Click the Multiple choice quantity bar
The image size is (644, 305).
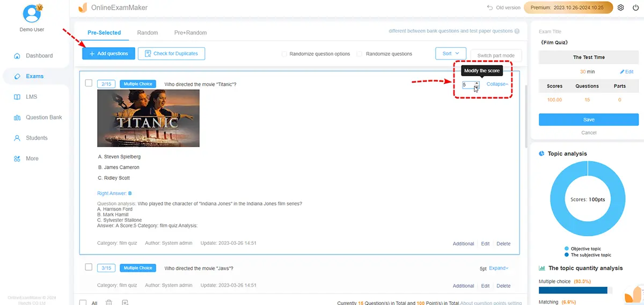point(573,291)
